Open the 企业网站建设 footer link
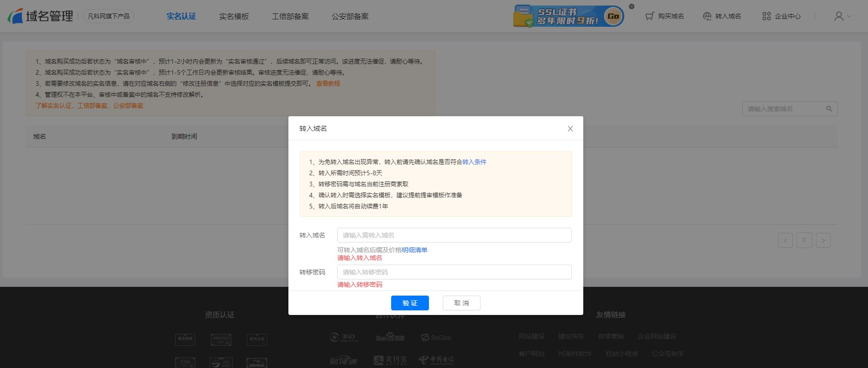This screenshot has width=868, height=368. tap(657, 336)
